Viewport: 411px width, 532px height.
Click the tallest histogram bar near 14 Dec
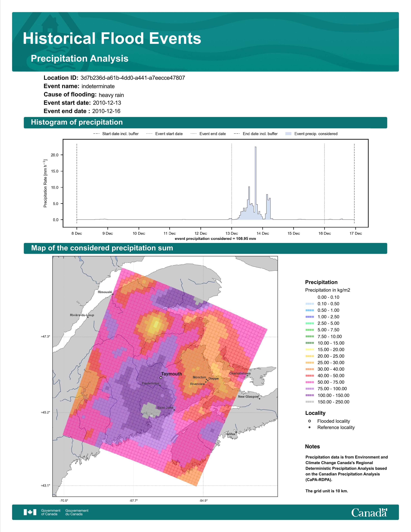coord(255,183)
